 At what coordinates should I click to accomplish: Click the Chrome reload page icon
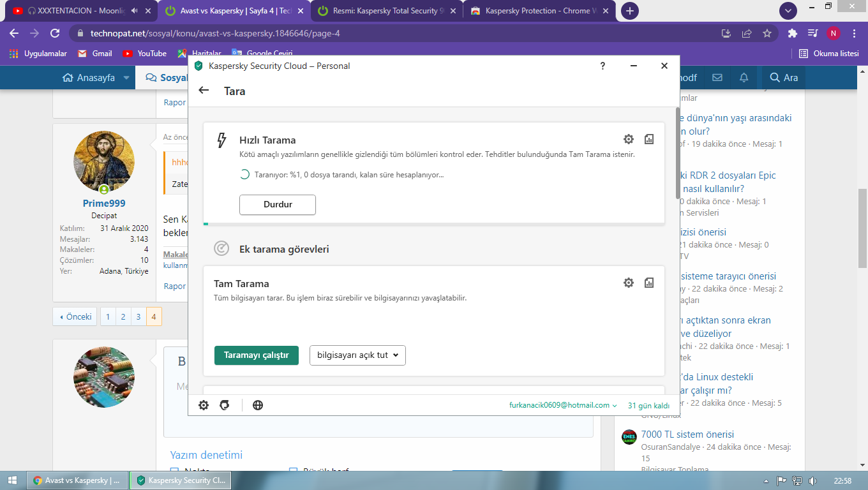(55, 33)
